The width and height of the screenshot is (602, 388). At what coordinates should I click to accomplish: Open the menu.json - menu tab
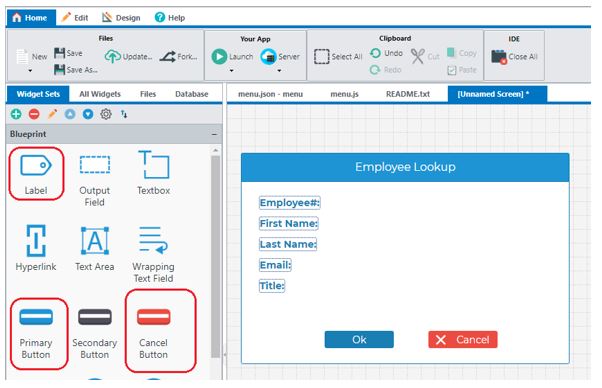click(x=270, y=94)
